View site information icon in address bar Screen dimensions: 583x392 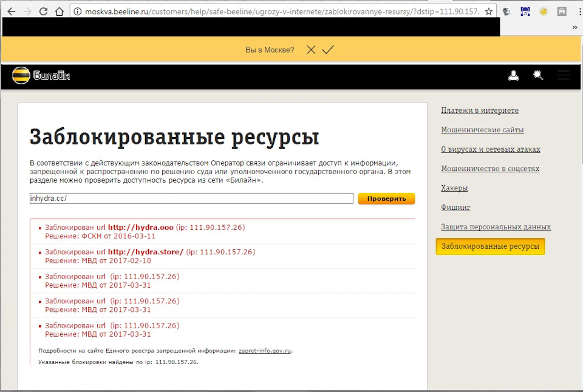pyautogui.click(x=78, y=12)
